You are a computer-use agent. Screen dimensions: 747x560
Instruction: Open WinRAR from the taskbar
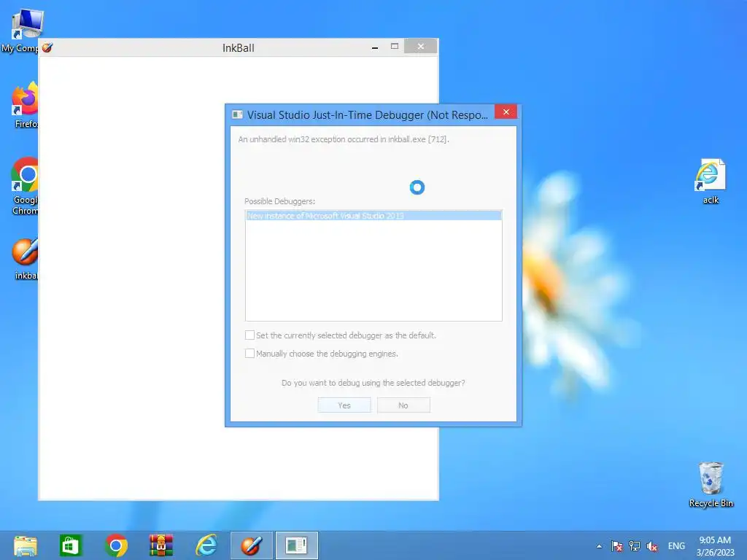pyautogui.click(x=161, y=545)
